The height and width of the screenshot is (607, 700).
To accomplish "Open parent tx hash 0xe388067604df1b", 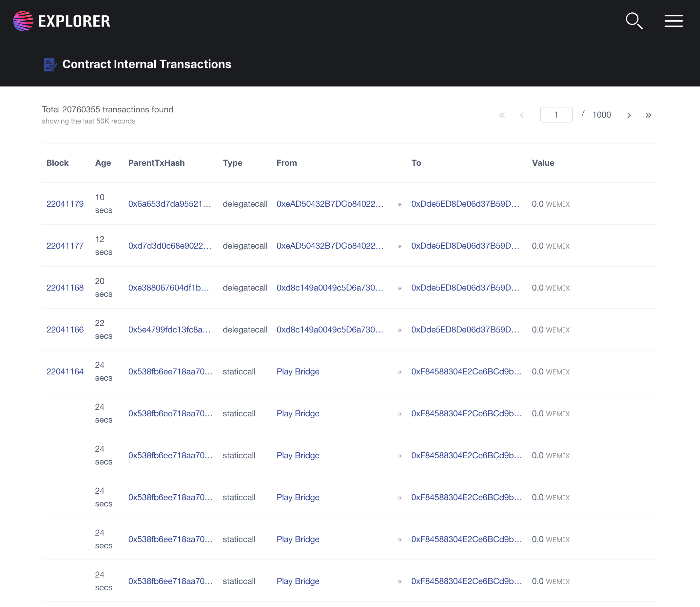I will [168, 288].
